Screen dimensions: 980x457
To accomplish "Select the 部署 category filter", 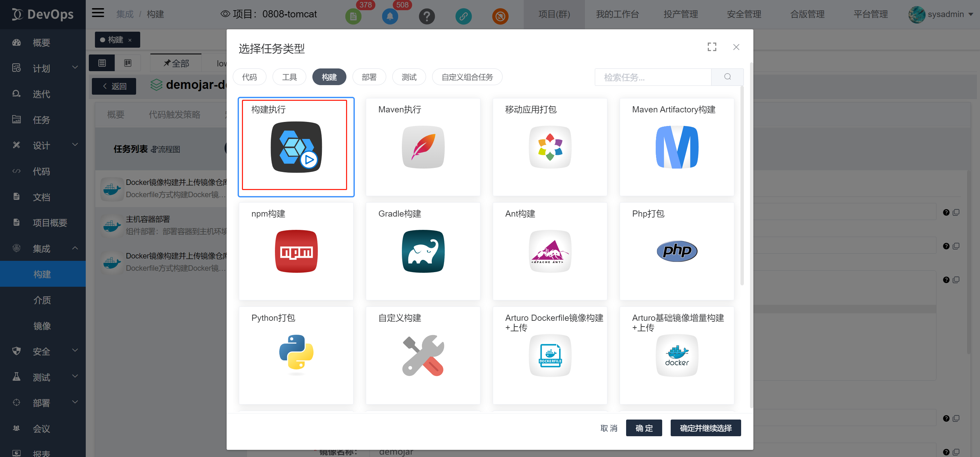I will [x=369, y=77].
